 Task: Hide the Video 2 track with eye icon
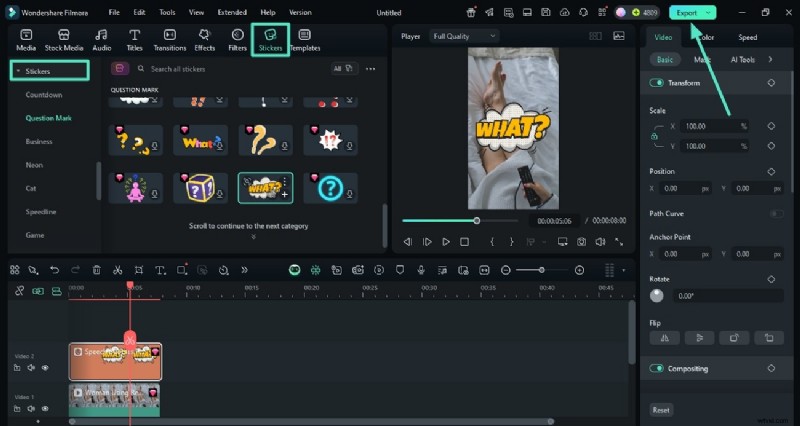pos(45,368)
